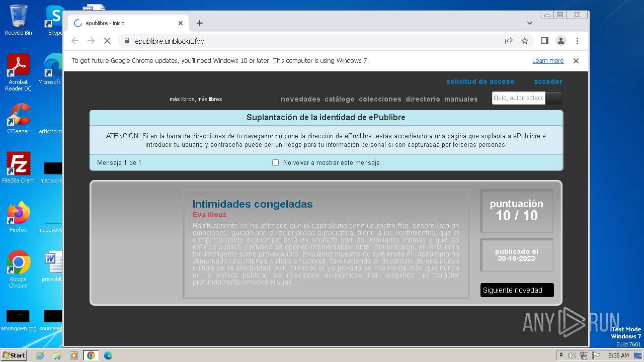Open Microsoft Edge desktop shortcut
The image size is (644, 362).
50,69
